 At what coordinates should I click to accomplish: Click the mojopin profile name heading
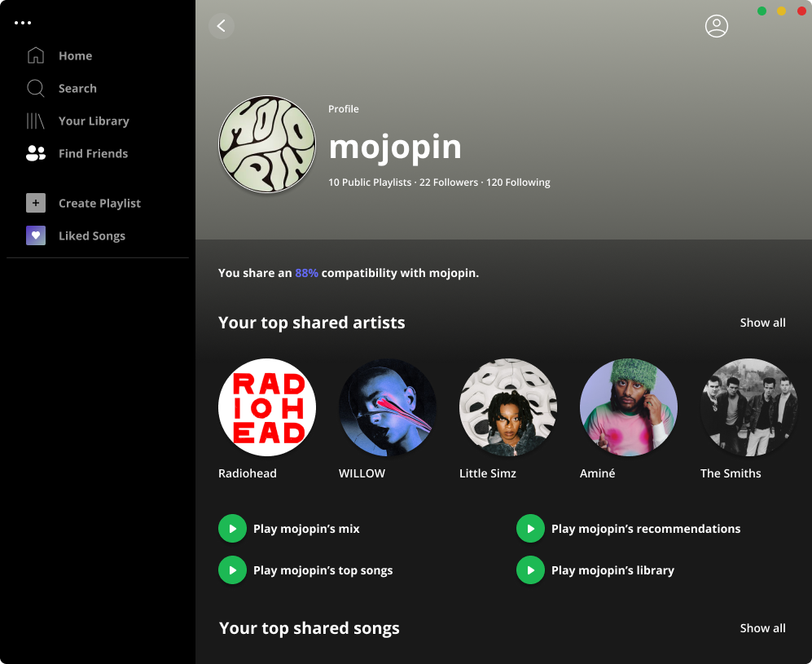[395, 147]
